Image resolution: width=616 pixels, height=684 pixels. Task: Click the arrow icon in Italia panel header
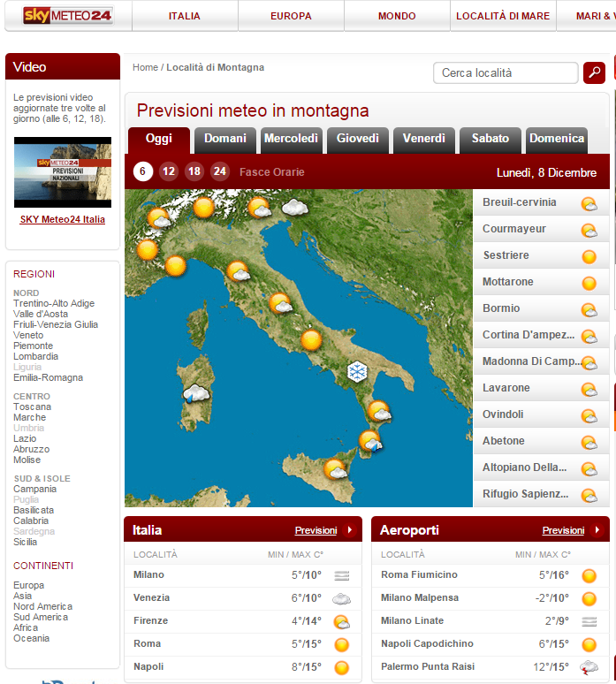[349, 530]
